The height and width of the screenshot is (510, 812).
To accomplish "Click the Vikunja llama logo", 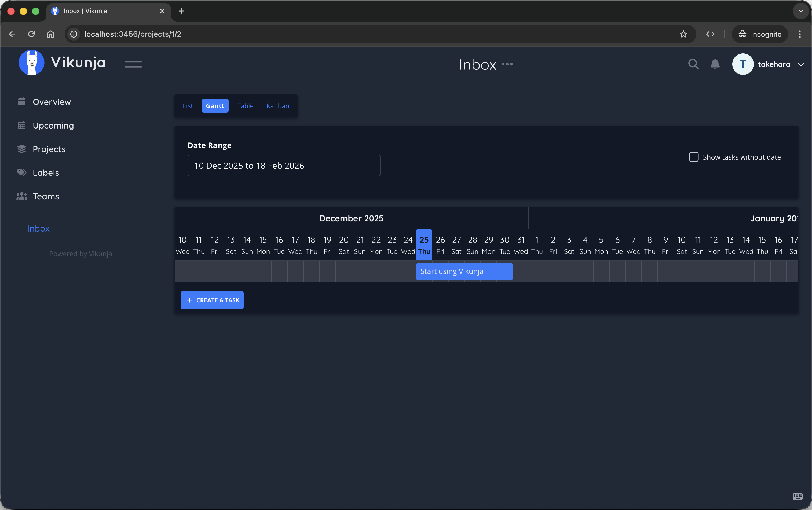I will [31, 63].
